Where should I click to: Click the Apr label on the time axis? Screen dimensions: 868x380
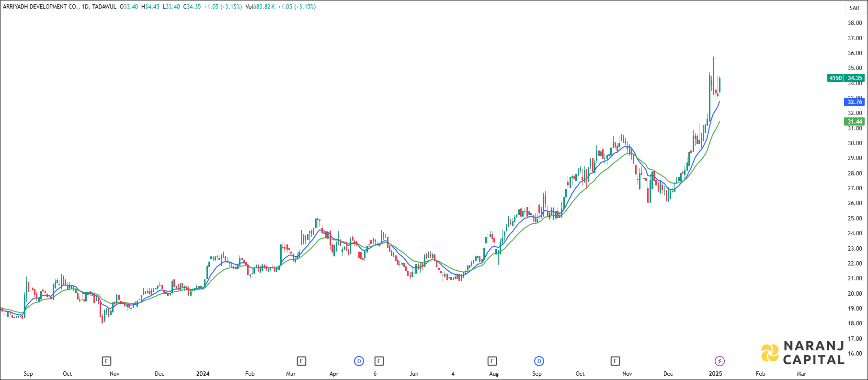(x=334, y=374)
